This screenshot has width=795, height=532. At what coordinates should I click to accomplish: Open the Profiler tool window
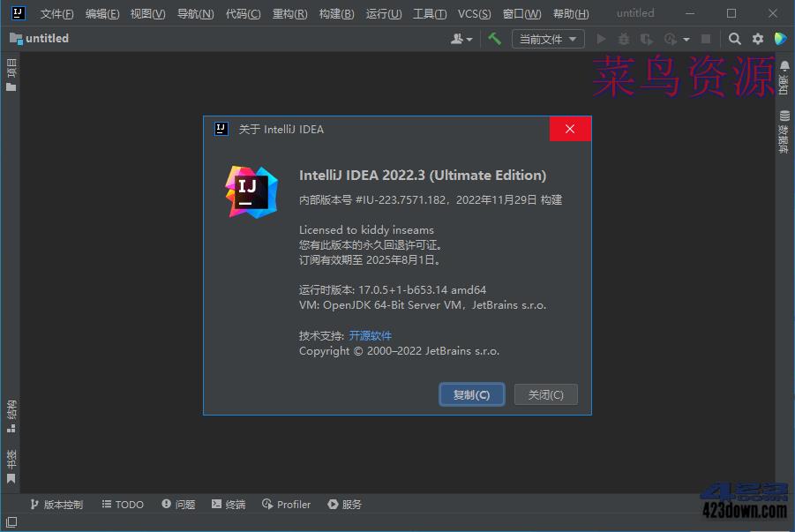point(286,504)
